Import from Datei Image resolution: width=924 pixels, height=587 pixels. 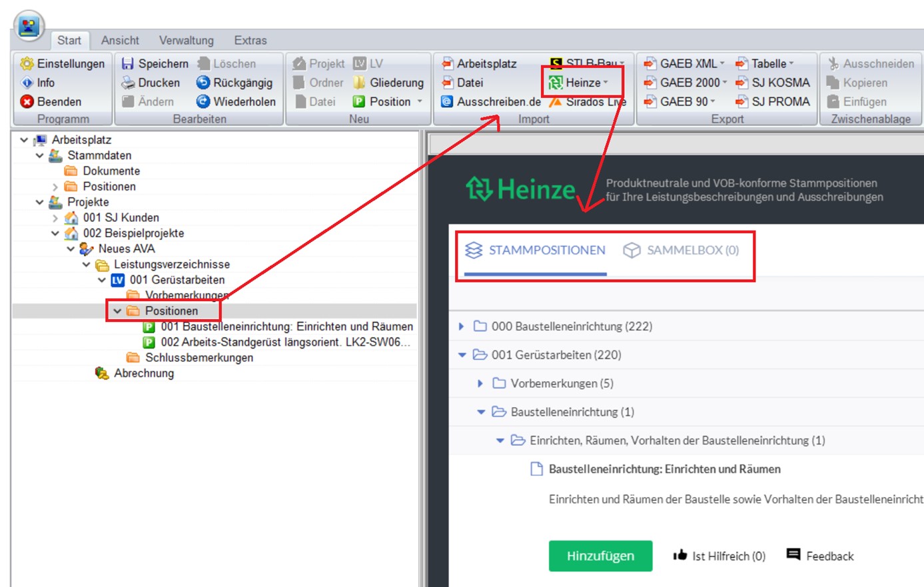point(462,83)
